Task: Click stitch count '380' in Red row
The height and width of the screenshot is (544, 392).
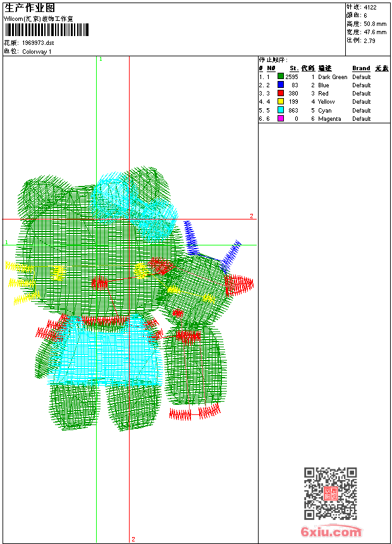Action: (293, 94)
